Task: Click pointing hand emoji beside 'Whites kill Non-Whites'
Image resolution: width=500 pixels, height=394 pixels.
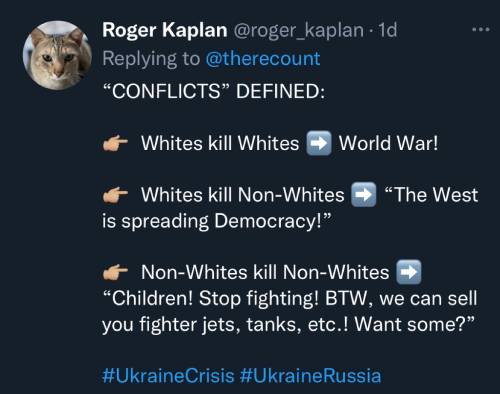Action: coord(115,195)
